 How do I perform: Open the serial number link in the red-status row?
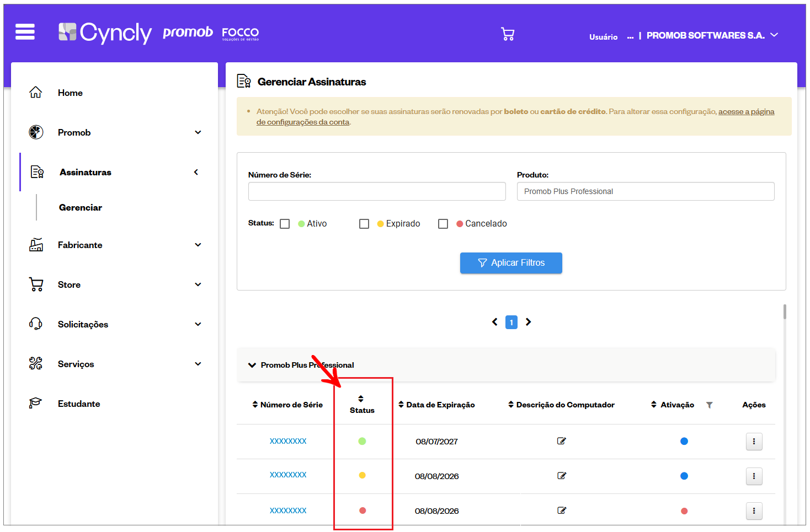point(288,510)
